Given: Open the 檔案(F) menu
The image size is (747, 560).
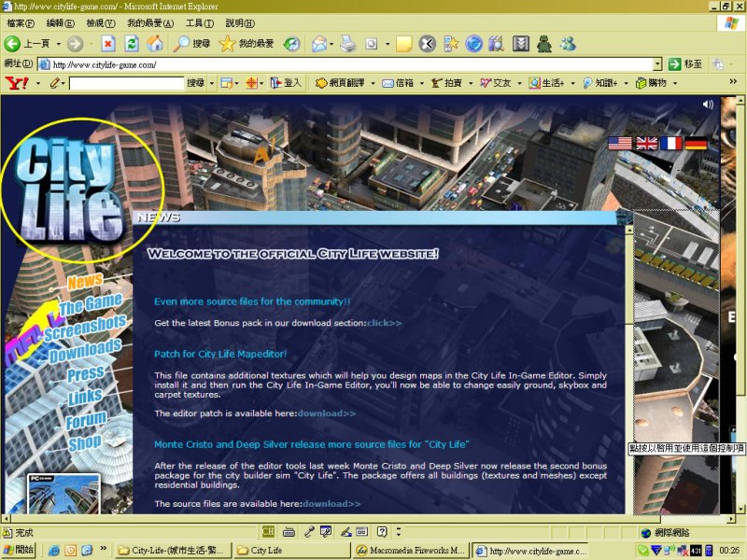Looking at the screenshot, I should [21, 22].
